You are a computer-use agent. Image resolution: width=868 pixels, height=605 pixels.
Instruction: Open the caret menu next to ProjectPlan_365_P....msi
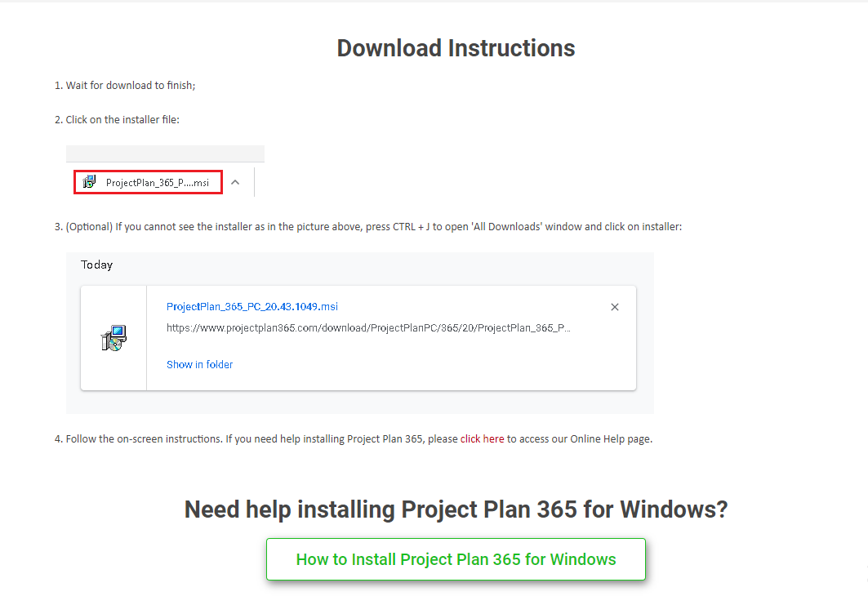pyautogui.click(x=235, y=181)
